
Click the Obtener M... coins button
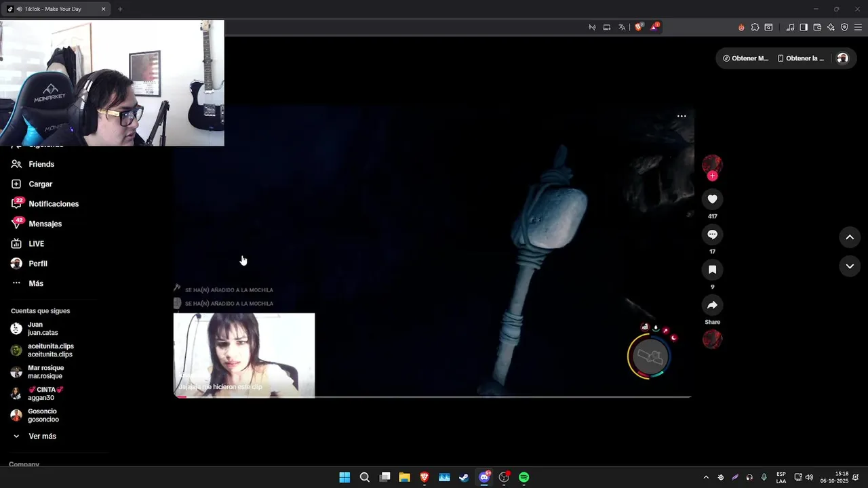746,58
